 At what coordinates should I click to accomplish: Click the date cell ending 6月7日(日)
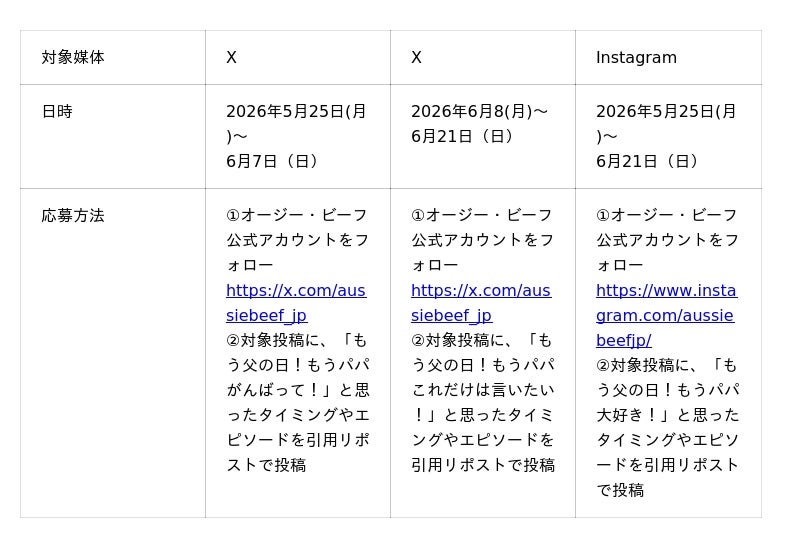click(x=298, y=136)
